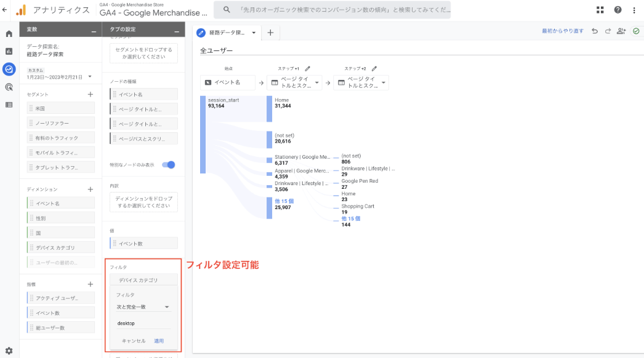The height and width of the screenshot is (358, 644).
Task: Open the Help question mark icon
Action: (x=618, y=10)
